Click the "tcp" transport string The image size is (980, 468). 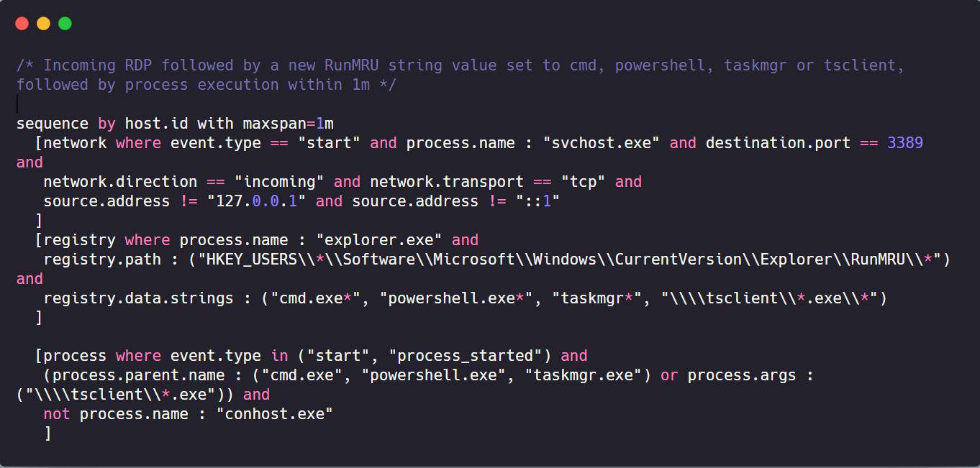coord(583,182)
